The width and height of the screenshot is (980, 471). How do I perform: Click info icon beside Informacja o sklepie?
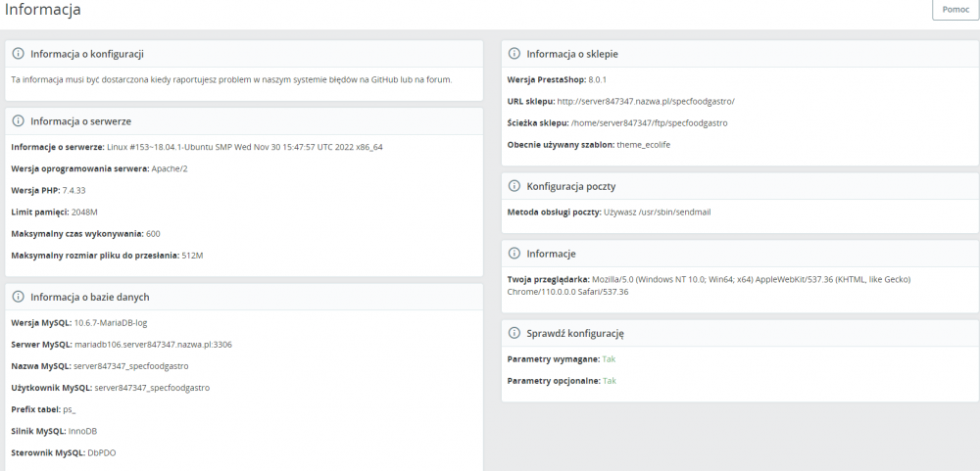(x=514, y=54)
